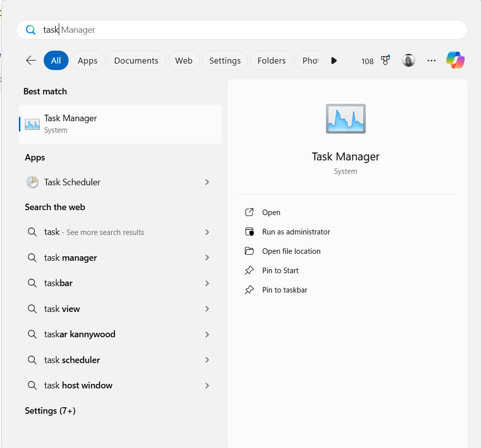
Task: Click the Open file location folder icon
Action: 249,251
